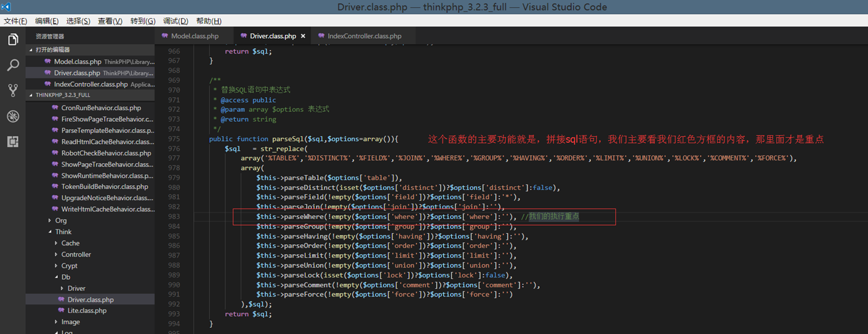Expand the Controller folder
Viewport: 868px width, 334px height.
(x=76, y=254)
